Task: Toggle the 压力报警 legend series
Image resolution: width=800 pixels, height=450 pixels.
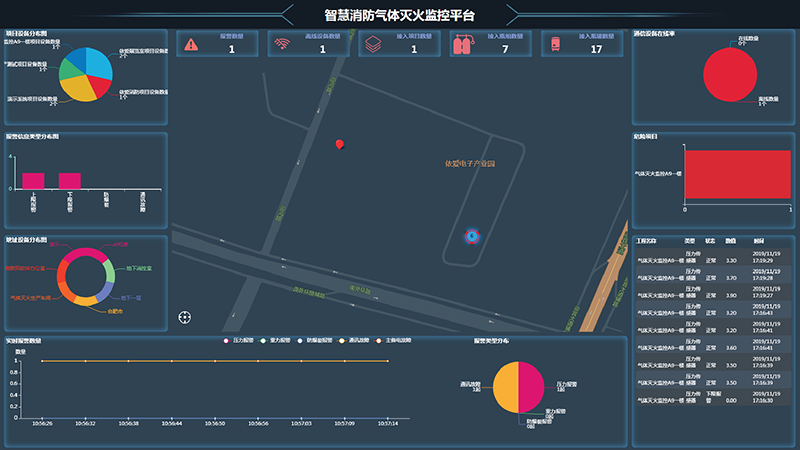Action: click(x=238, y=340)
